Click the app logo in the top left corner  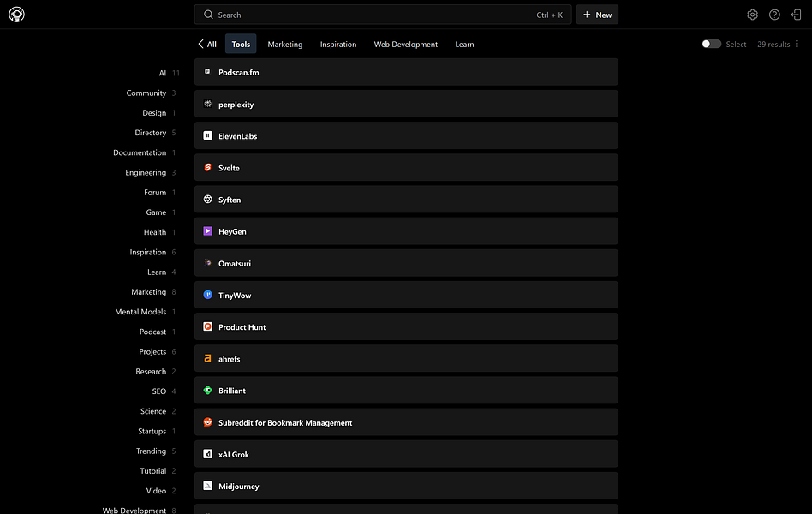pyautogui.click(x=16, y=15)
